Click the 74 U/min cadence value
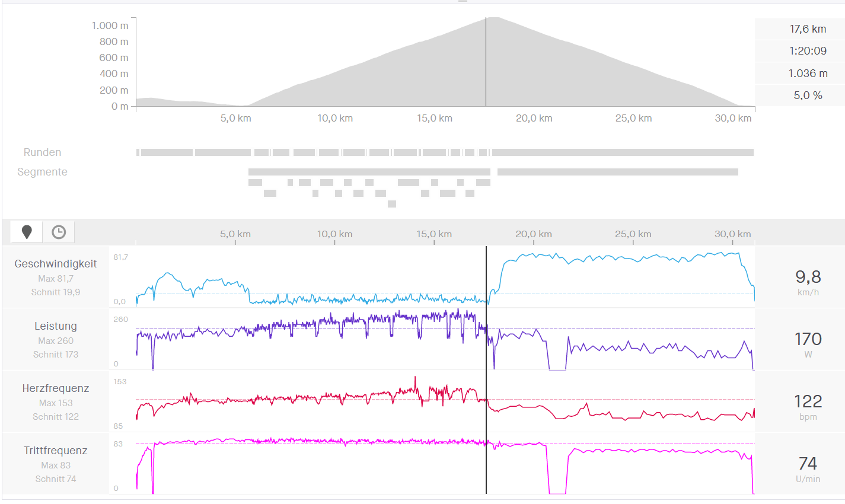 [808, 464]
